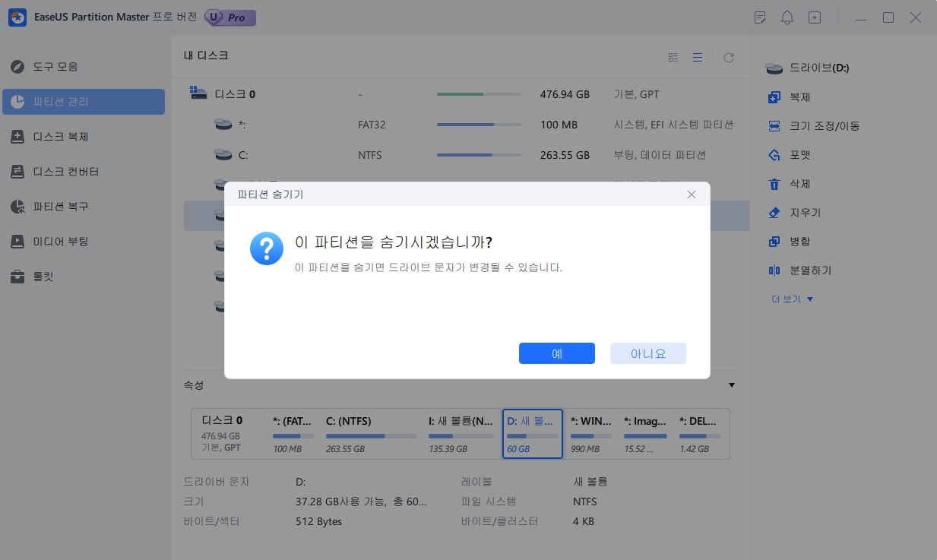Cancel with the 아니요 button

(x=647, y=353)
